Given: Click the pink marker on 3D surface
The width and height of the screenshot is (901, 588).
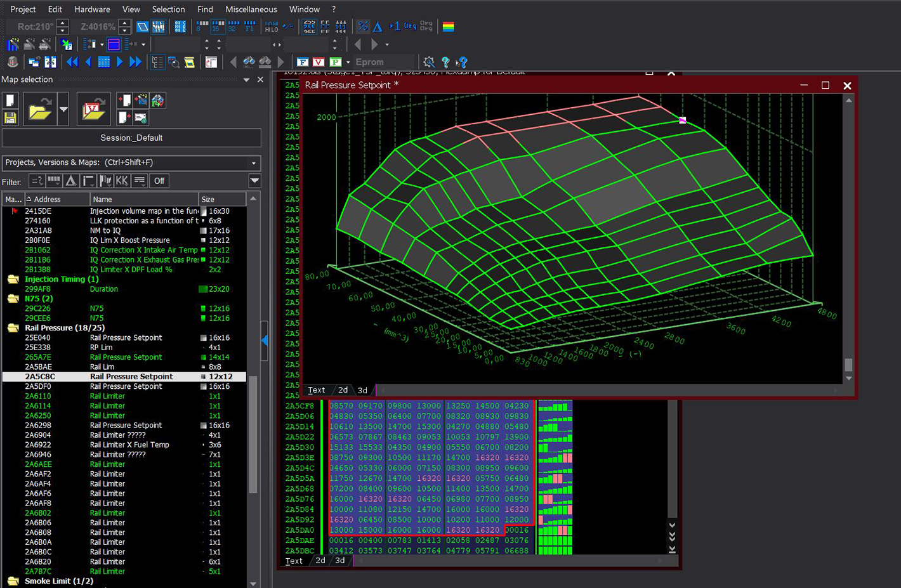Looking at the screenshot, I should point(683,120).
